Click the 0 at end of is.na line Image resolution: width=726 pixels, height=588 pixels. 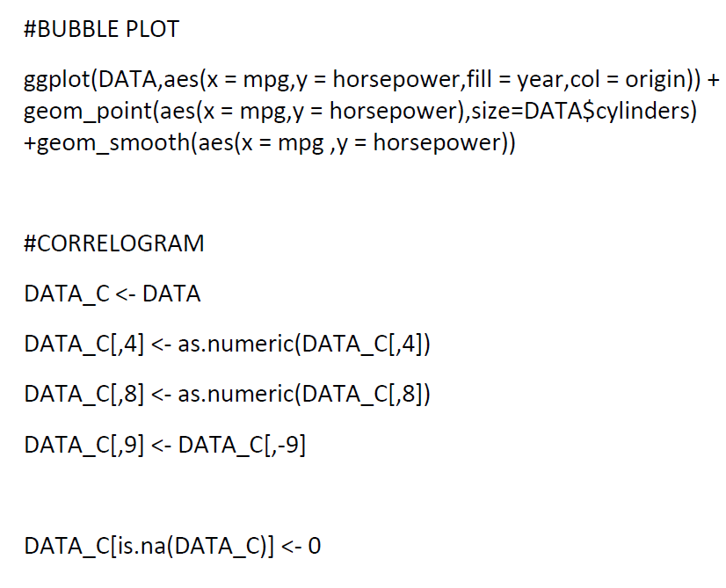pyautogui.click(x=315, y=546)
